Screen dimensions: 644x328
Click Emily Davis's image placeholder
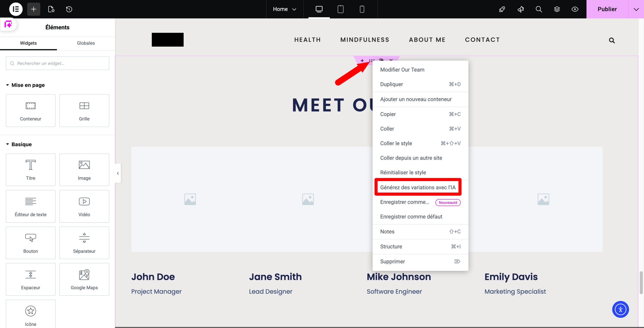coord(543,199)
